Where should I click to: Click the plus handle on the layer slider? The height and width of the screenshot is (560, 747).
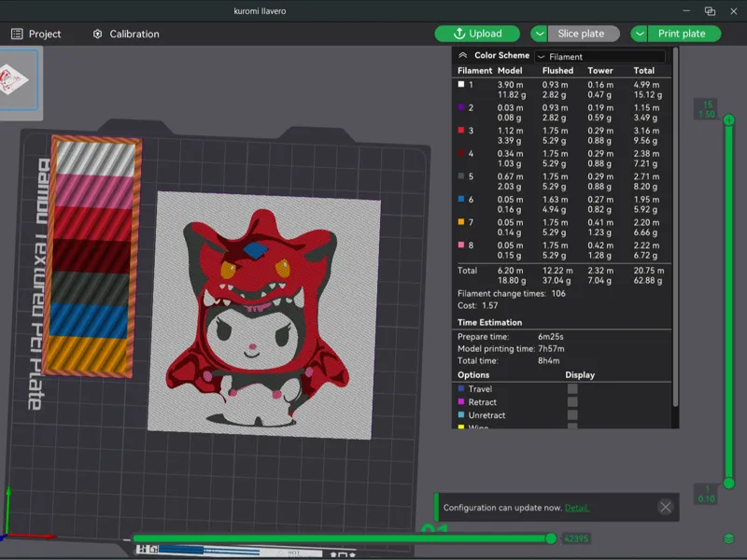pyautogui.click(x=728, y=120)
